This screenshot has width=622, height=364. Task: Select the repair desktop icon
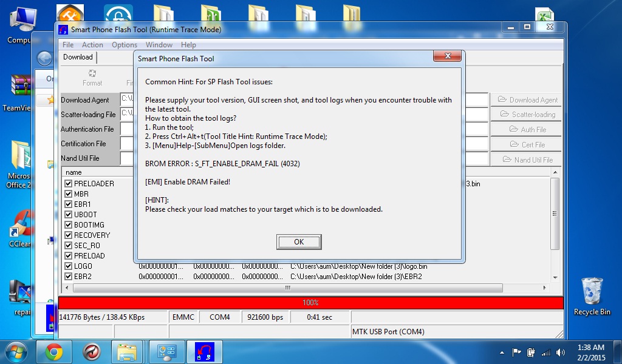(20, 297)
